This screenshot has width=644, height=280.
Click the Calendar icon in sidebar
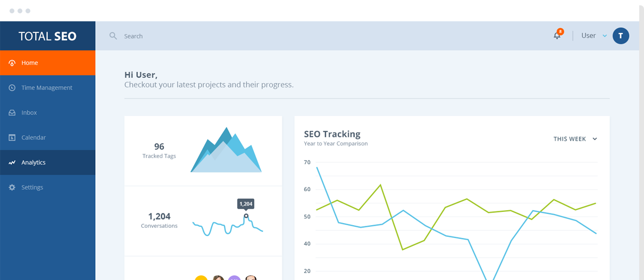pos(12,137)
